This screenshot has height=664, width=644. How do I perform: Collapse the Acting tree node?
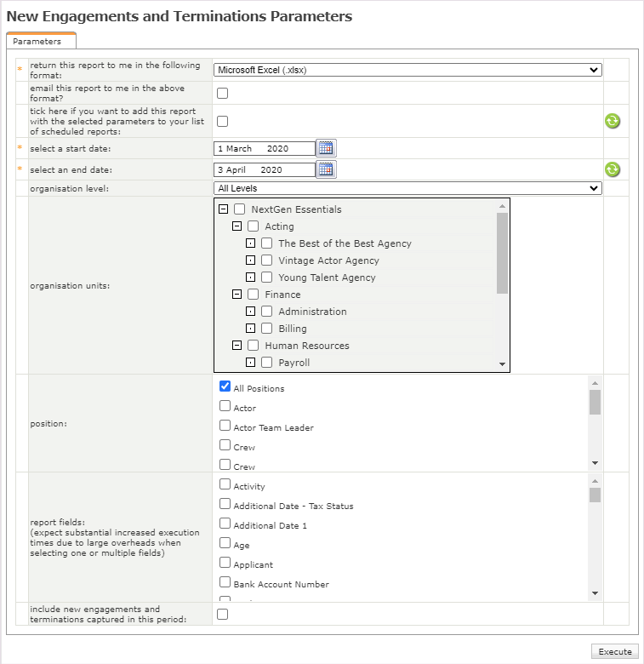tap(237, 226)
